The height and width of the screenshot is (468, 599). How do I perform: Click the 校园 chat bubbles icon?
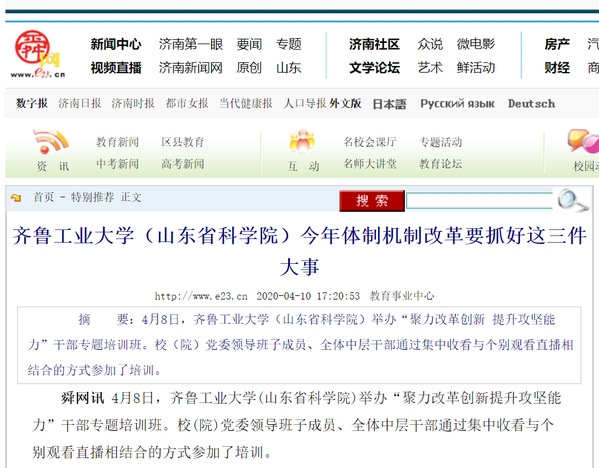tap(583, 141)
